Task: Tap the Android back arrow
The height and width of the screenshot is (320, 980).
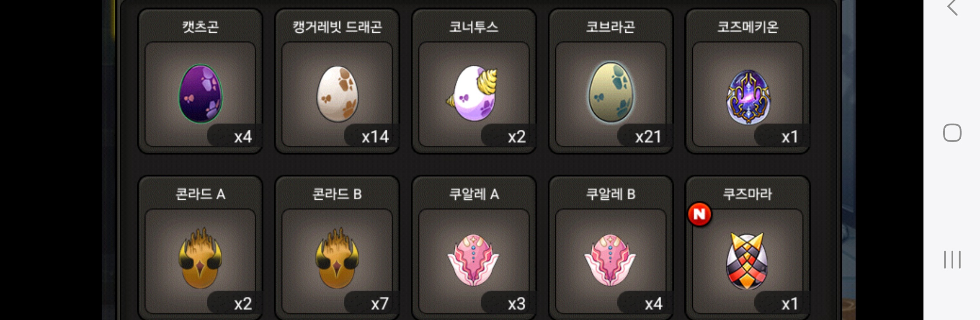Action: click(952, 7)
